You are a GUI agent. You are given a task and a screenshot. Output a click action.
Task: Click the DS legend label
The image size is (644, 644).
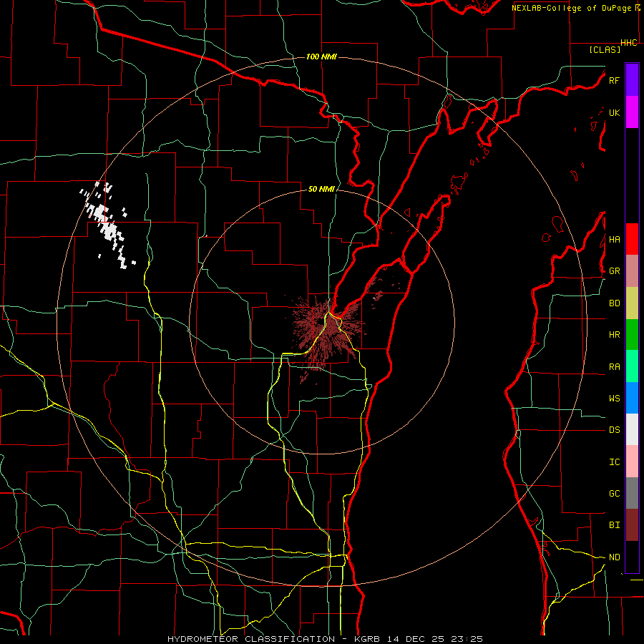coord(614,430)
